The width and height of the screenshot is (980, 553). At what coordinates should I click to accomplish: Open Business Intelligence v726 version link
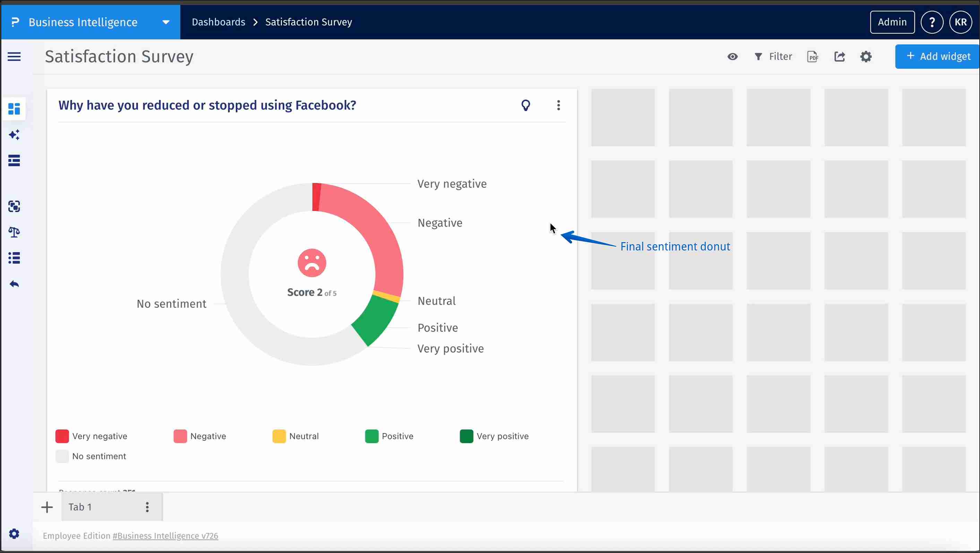(x=165, y=536)
